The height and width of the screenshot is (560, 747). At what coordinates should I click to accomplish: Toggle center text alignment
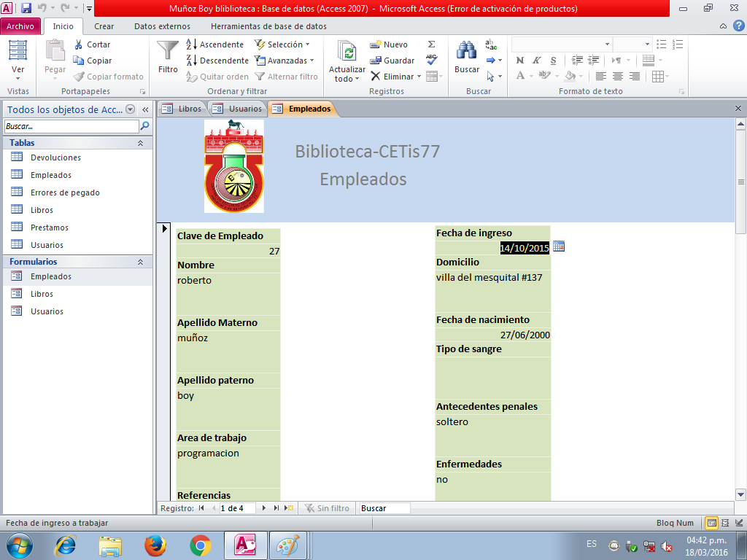coord(618,76)
